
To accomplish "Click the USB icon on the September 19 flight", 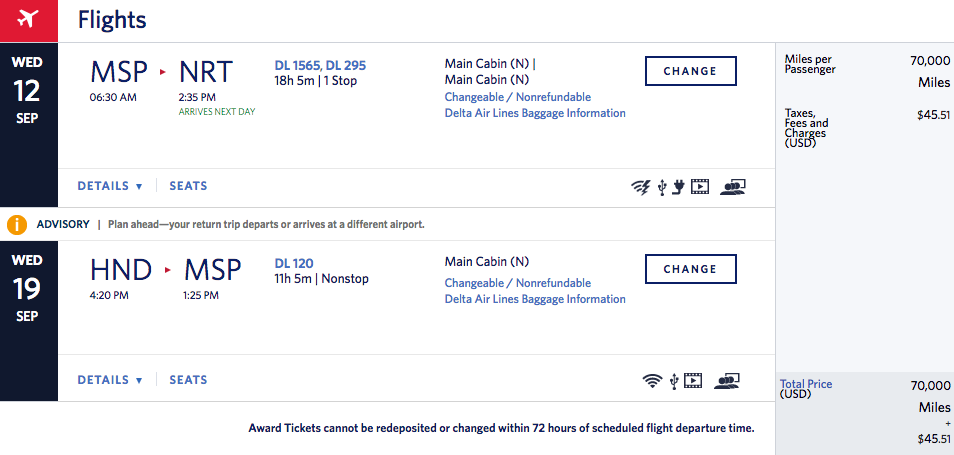I will point(674,380).
